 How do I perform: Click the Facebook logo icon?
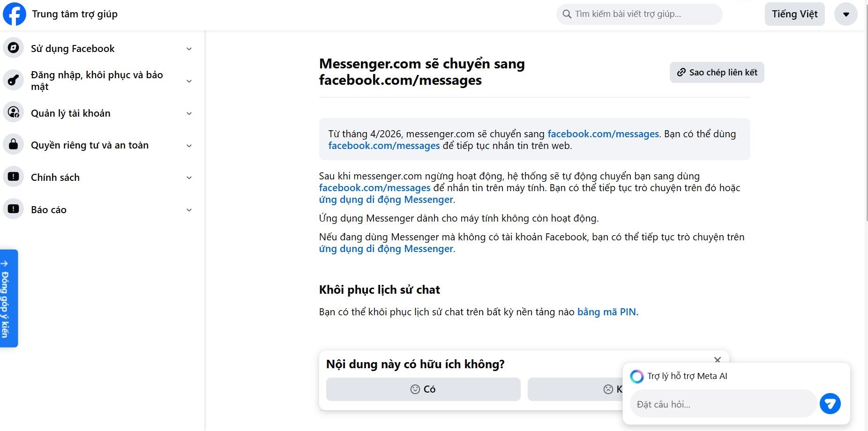[x=15, y=14]
